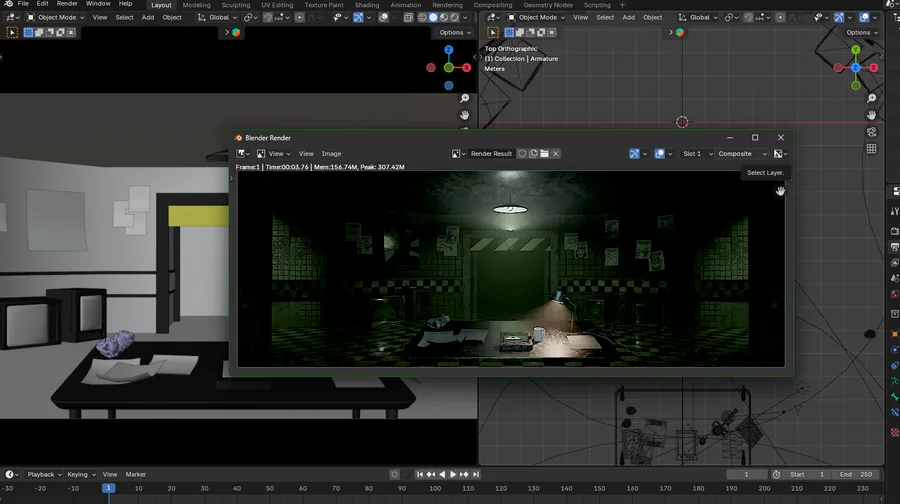The image size is (900, 504).
Task: Select rendered shading in left viewport
Action: (x=454, y=17)
